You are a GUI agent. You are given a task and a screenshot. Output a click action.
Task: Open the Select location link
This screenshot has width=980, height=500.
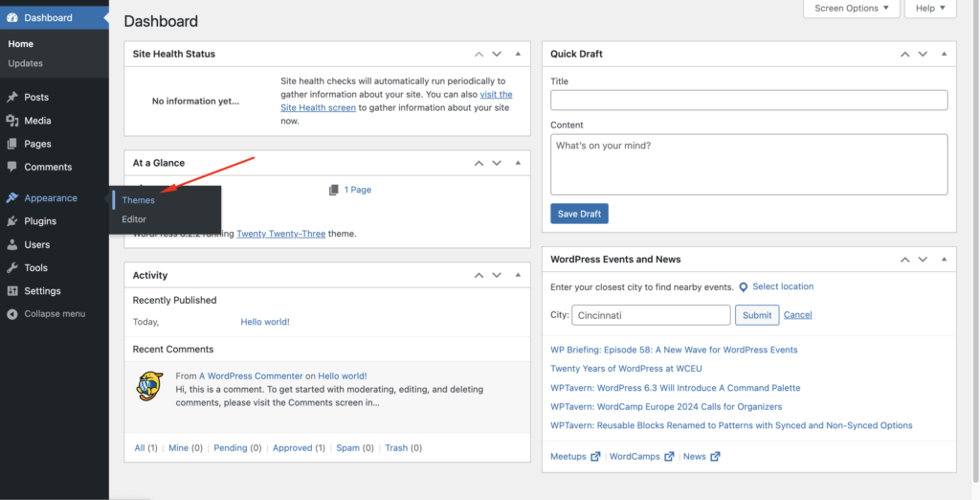[x=783, y=286]
